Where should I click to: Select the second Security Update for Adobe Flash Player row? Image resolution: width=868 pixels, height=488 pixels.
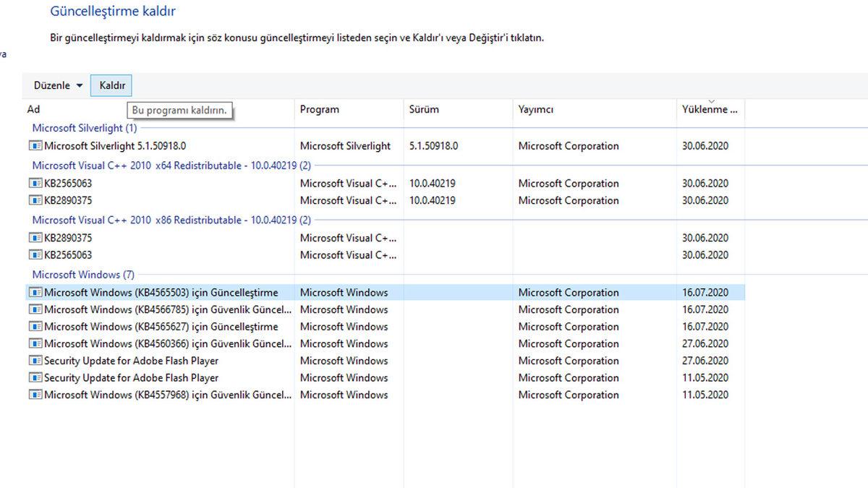(x=145, y=377)
